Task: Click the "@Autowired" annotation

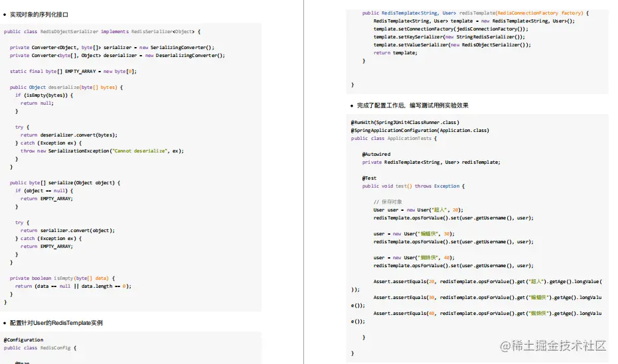Action: point(376,154)
